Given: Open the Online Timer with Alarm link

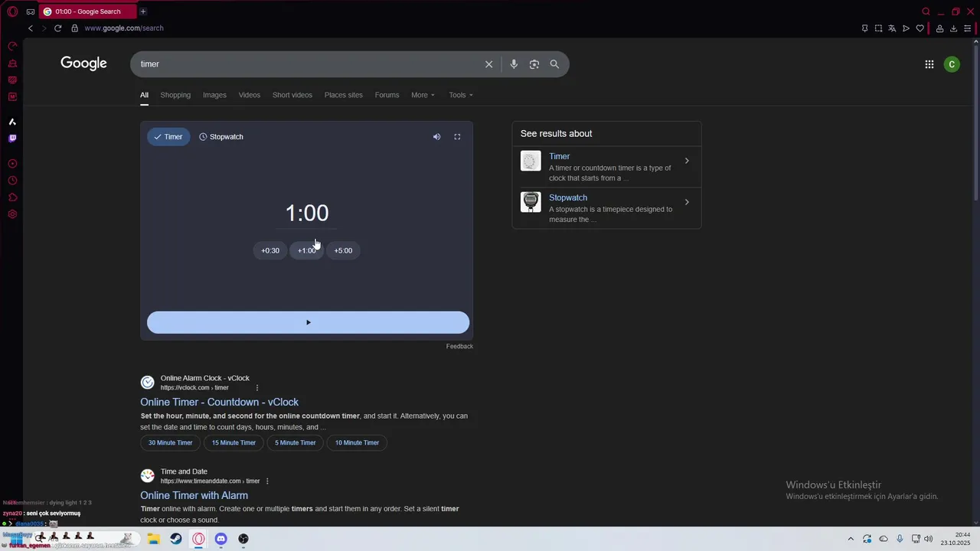Looking at the screenshot, I should (x=194, y=496).
